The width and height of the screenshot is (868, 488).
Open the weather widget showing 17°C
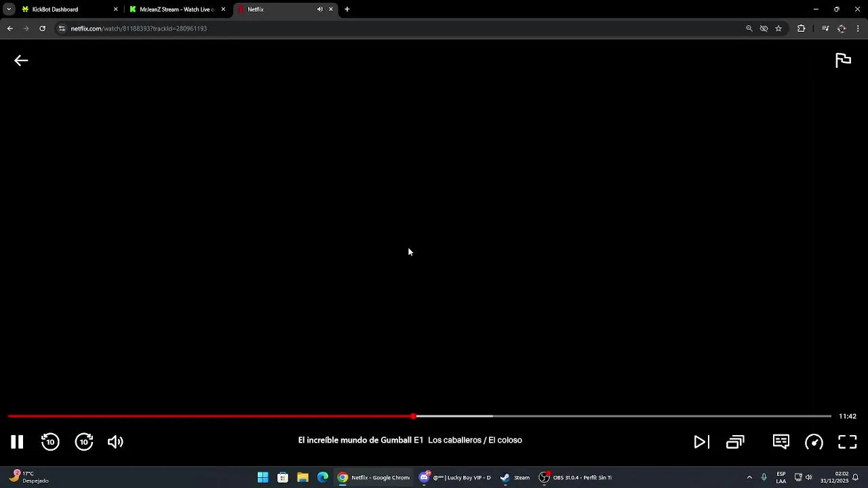pyautogui.click(x=29, y=477)
